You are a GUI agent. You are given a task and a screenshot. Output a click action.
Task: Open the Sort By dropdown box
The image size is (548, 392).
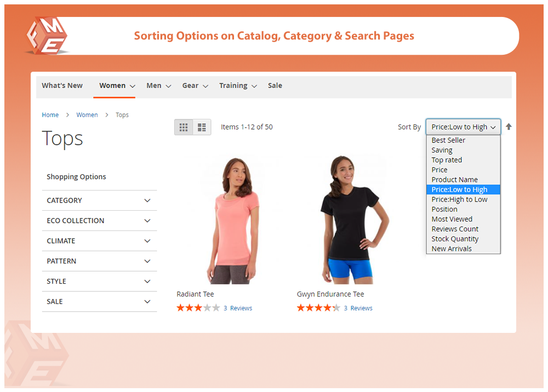pos(463,126)
